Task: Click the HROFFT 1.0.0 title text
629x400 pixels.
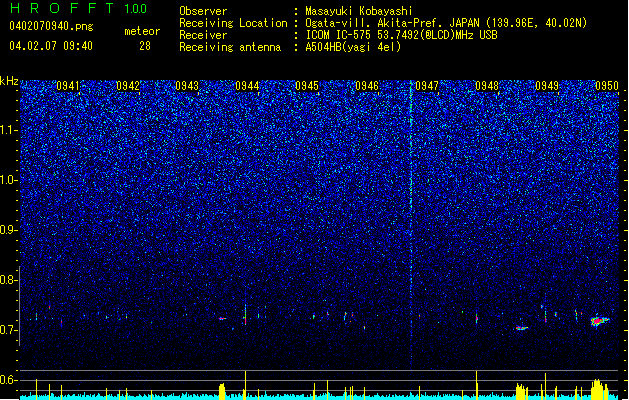Action: [79, 8]
